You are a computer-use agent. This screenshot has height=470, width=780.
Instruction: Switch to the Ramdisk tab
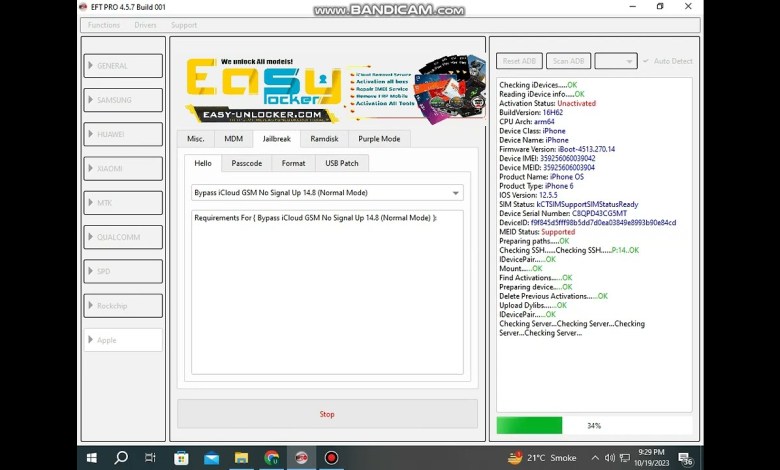pyautogui.click(x=324, y=139)
